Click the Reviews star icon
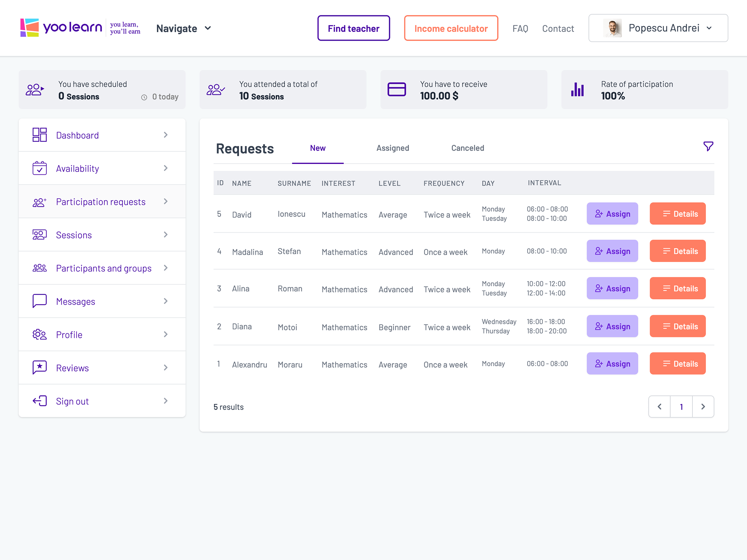Viewport: 747px width, 560px height. coord(40,367)
